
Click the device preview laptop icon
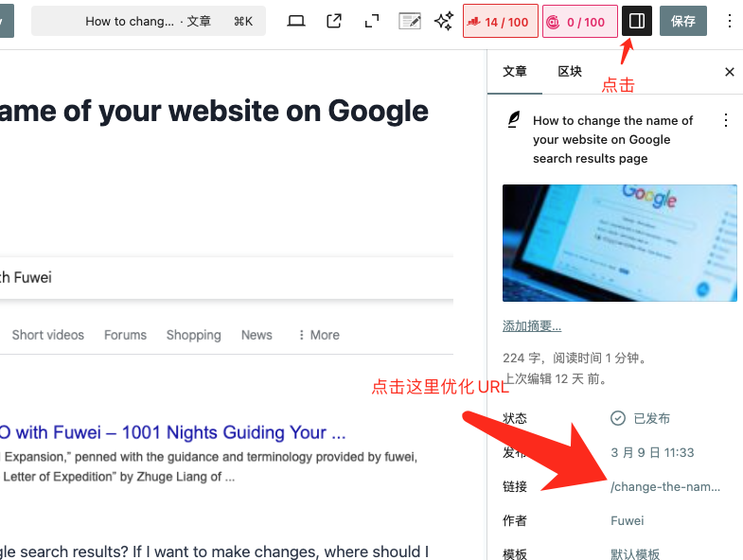296,21
